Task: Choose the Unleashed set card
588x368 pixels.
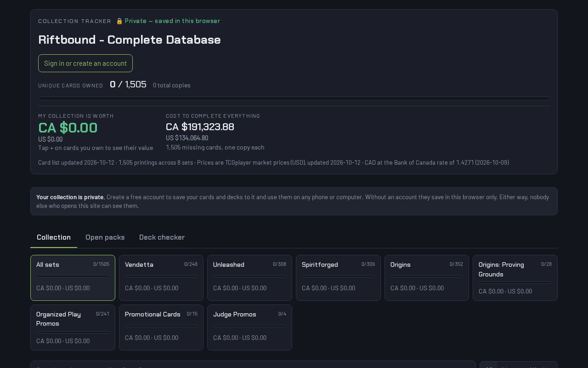Action: pos(249,278)
